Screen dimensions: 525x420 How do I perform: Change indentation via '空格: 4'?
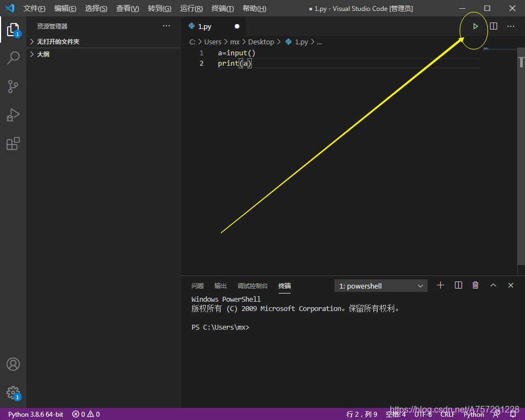coord(395,415)
